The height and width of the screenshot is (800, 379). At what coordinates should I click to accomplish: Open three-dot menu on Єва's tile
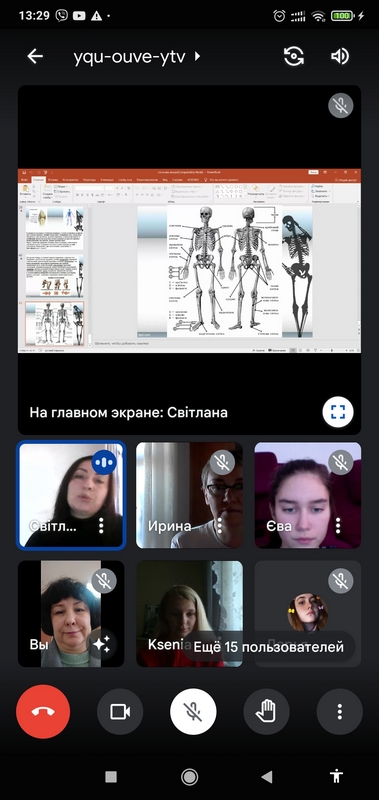(339, 525)
